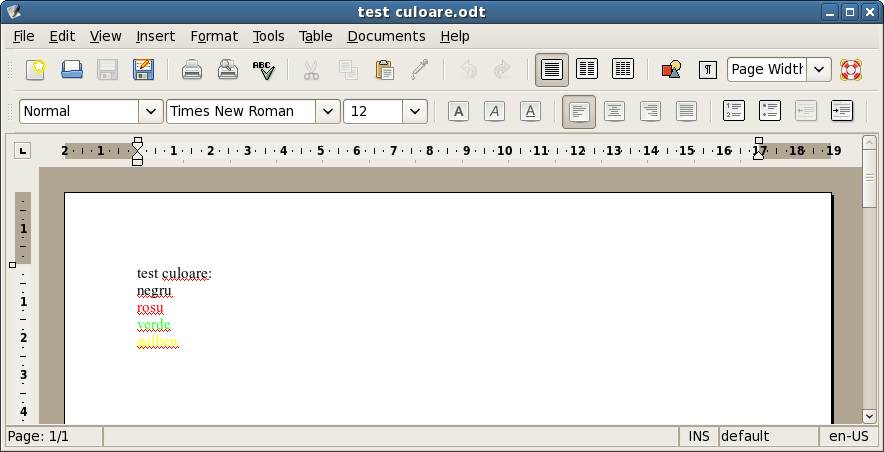Enable center text alignment

click(x=614, y=111)
